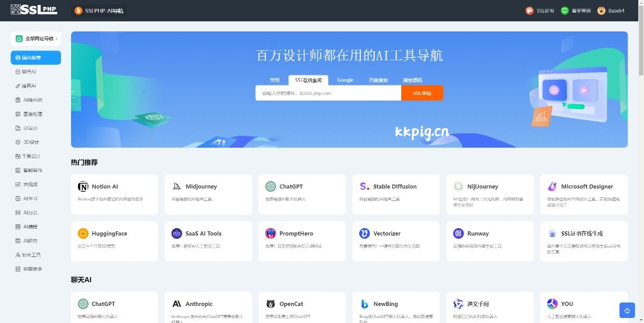This screenshot has height=323, width=644.
Task: Switch to the Google search tab
Action: [345, 80]
